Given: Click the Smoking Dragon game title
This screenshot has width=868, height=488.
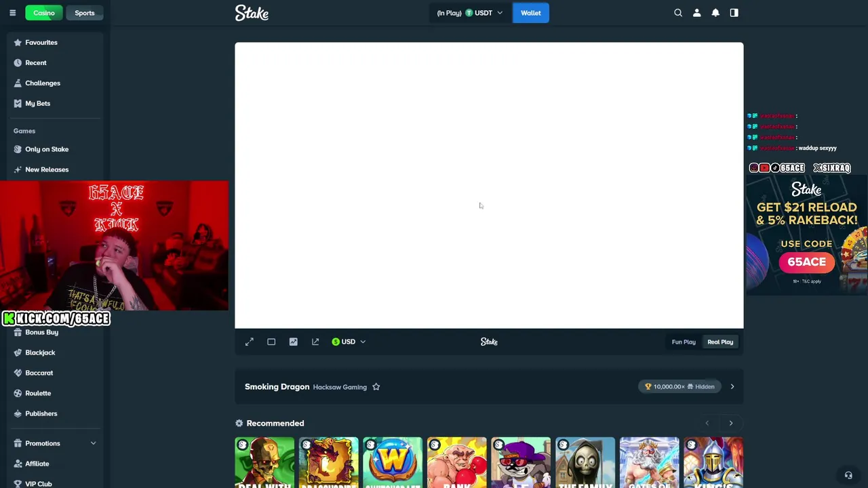Looking at the screenshot, I should click(277, 386).
